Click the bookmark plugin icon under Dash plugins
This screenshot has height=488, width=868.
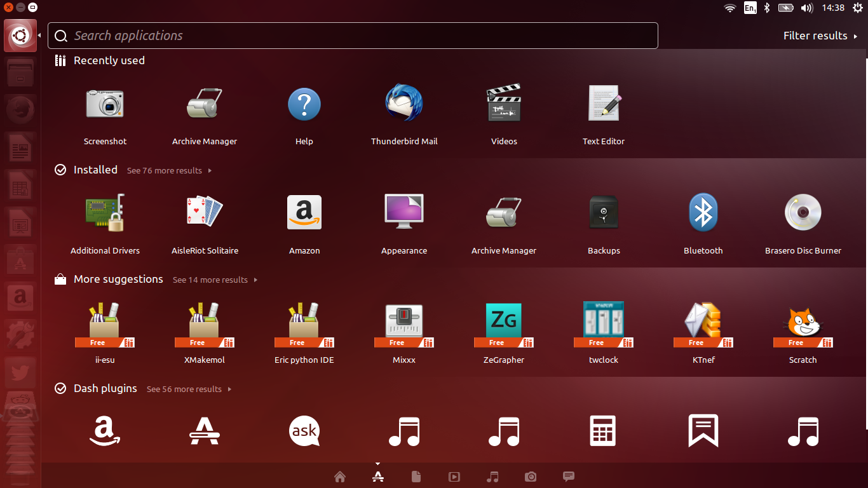[x=703, y=431]
